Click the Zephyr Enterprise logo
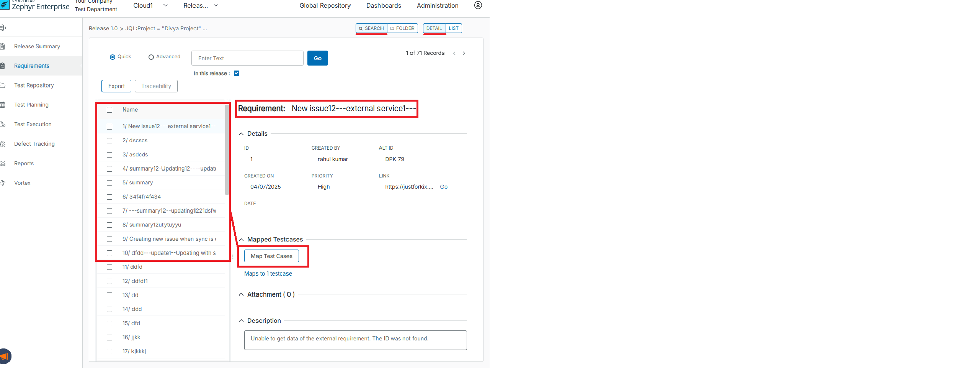The width and height of the screenshot is (980, 368). tap(34, 6)
